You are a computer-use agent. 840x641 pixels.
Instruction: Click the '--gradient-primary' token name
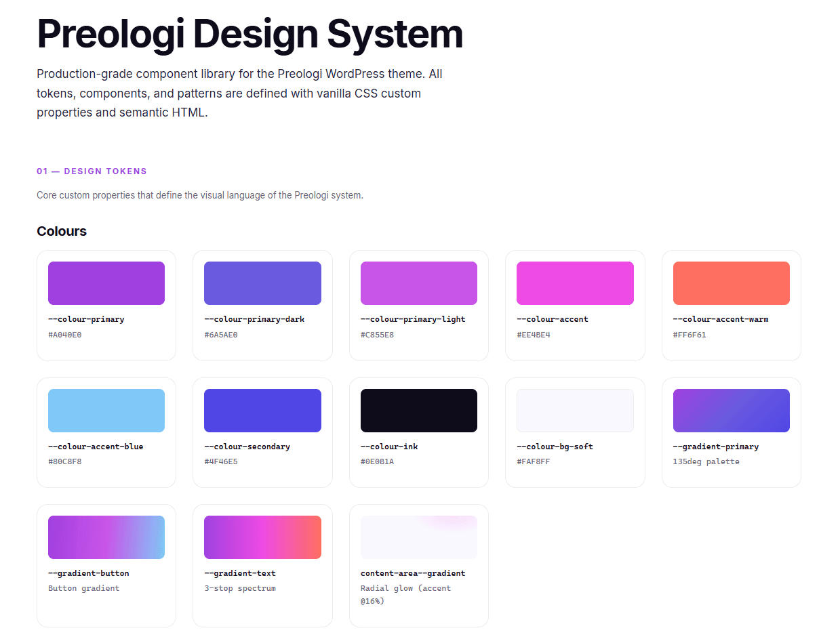coord(716,447)
